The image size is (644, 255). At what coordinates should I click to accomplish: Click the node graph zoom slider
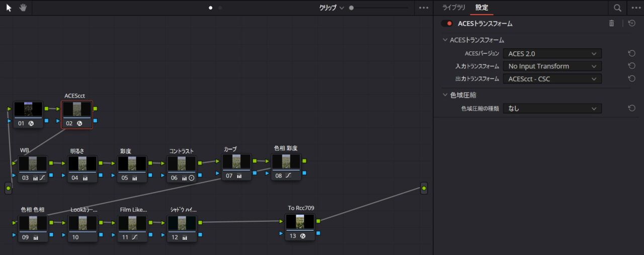(378, 8)
